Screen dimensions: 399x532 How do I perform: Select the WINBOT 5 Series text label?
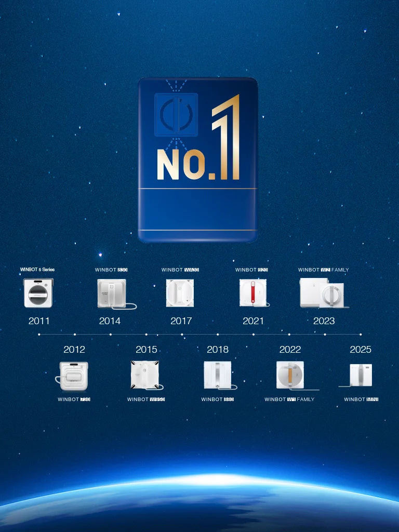[37, 270]
